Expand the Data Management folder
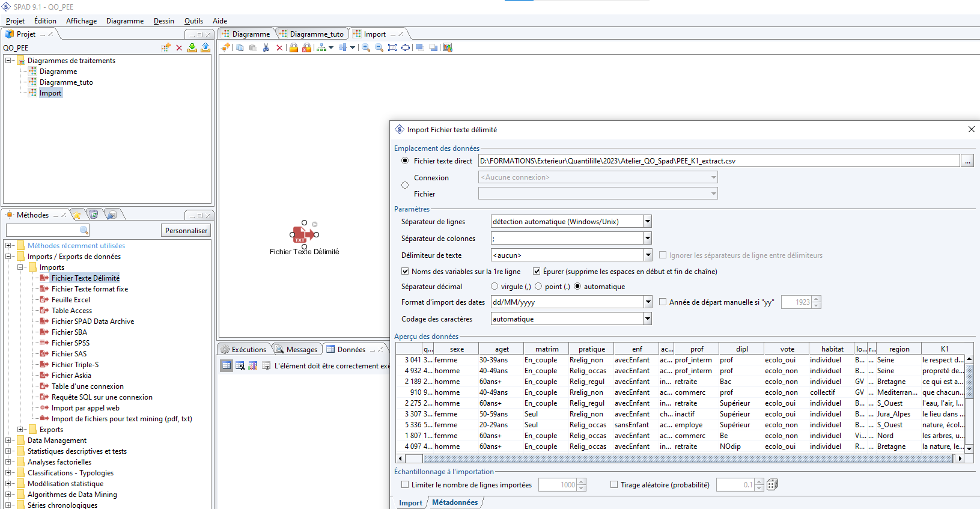Screen dimensions: 980x509 [x=8, y=440]
